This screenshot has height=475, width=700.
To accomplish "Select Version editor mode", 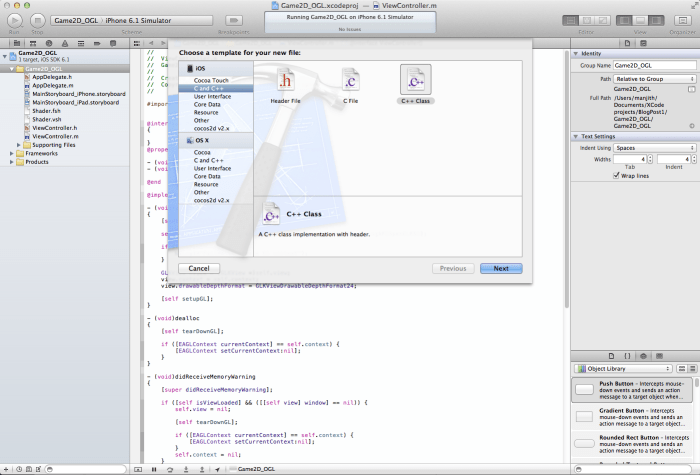I will pos(603,21).
